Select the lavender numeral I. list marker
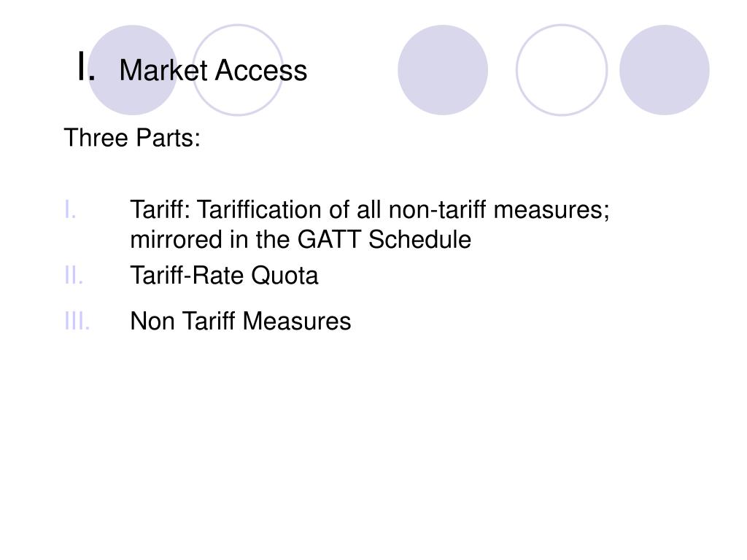 tap(70, 210)
